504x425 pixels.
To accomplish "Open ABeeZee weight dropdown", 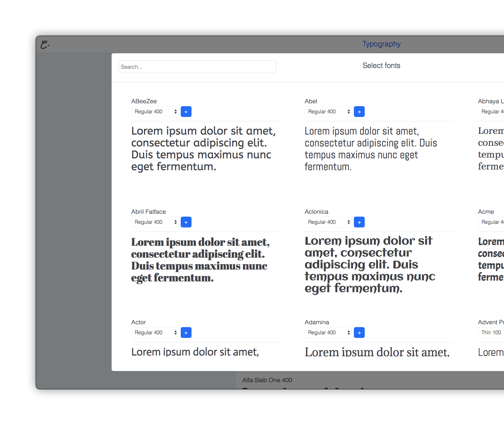I will (156, 112).
